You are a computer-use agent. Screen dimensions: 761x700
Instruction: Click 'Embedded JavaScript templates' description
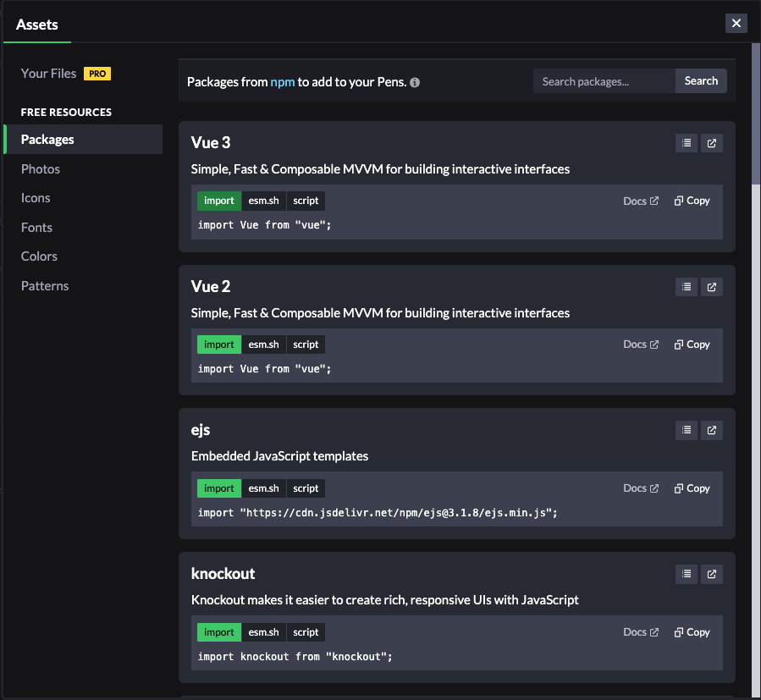279,456
